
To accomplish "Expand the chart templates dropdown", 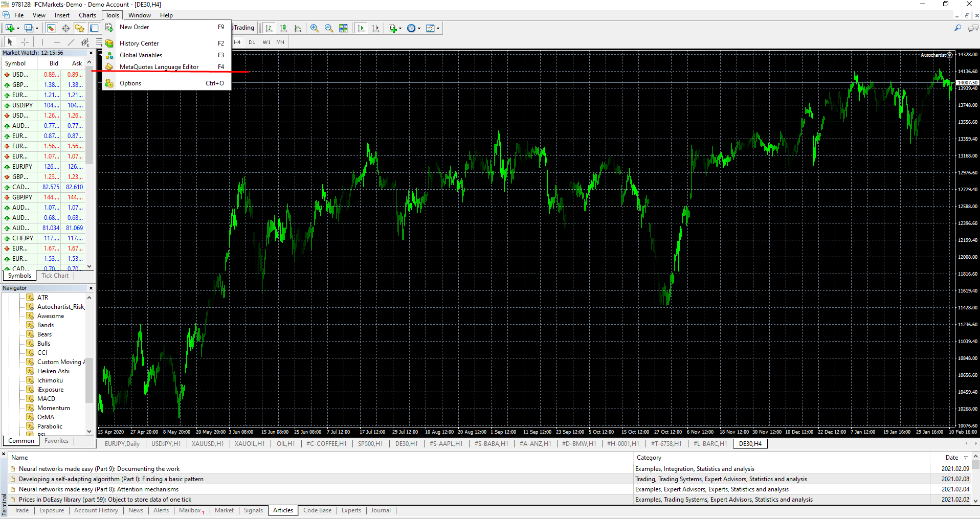I will click(438, 28).
